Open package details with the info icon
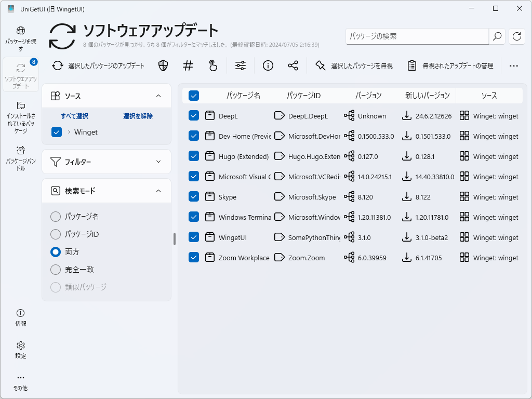Image resolution: width=532 pixels, height=399 pixels. pyautogui.click(x=268, y=66)
